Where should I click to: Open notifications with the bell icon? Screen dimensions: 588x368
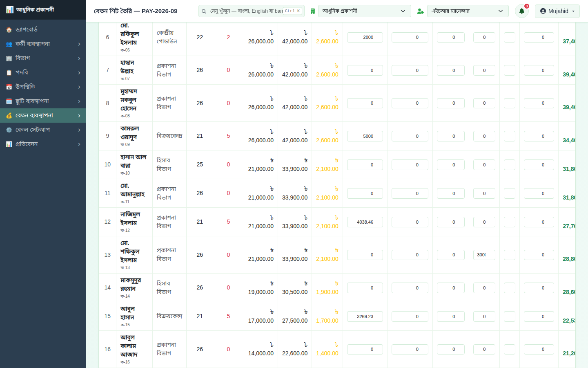coord(522,11)
